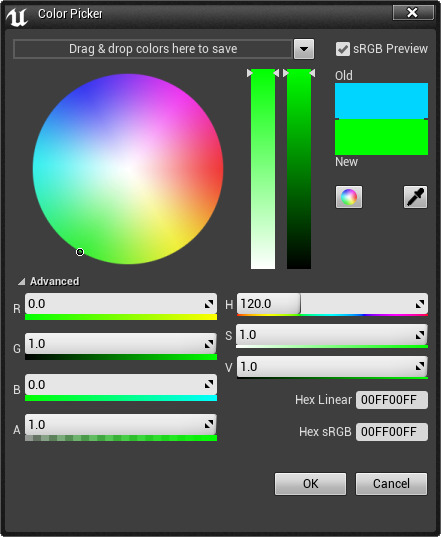
Task: Click the R field's expand arrow icon
Action: (209, 304)
